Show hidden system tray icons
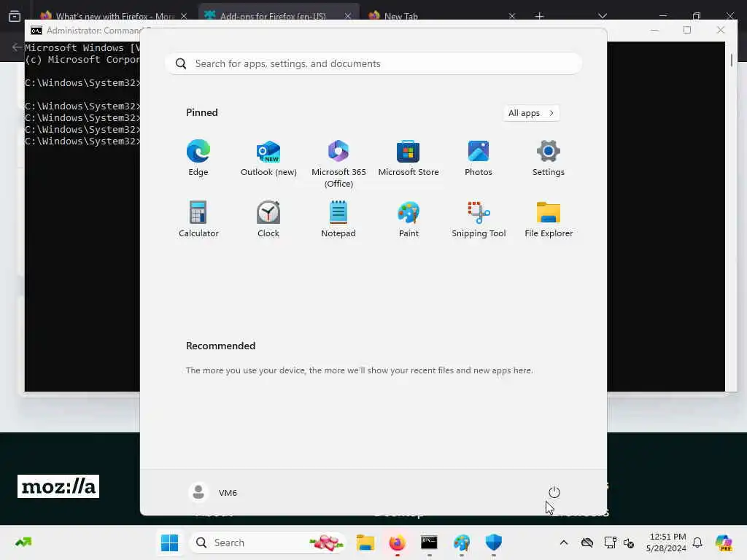747x560 pixels. [564, 542]
